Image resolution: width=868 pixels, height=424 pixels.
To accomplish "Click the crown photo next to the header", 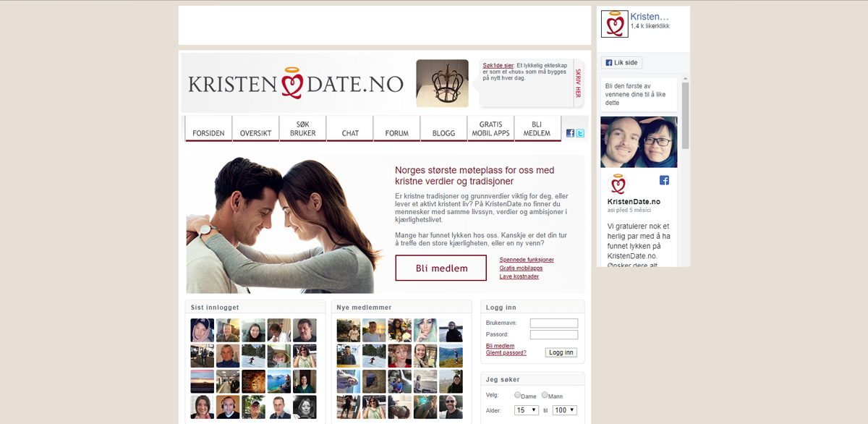I will pyautogui.click(x=442, y=83).
